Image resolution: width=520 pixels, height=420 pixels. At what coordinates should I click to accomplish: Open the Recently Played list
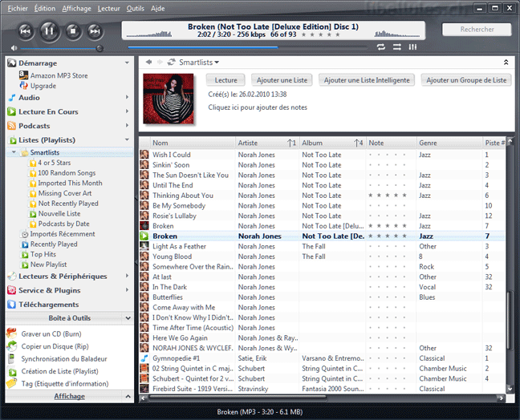(x=54, y=244)
